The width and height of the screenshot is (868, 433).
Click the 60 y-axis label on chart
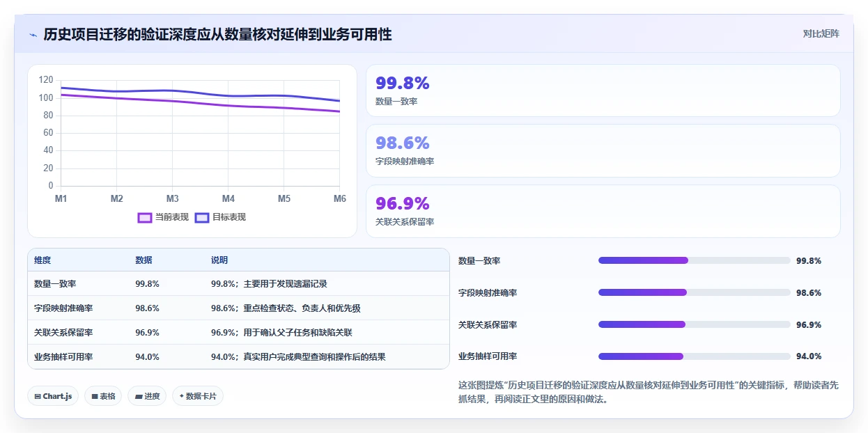(x=48, y=133)
